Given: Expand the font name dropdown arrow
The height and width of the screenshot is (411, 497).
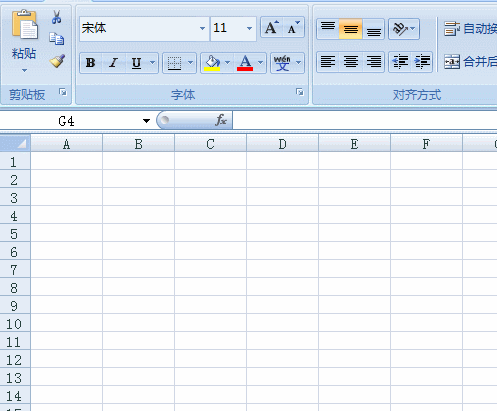Looking at the screenshot, I should coord(202,29).
